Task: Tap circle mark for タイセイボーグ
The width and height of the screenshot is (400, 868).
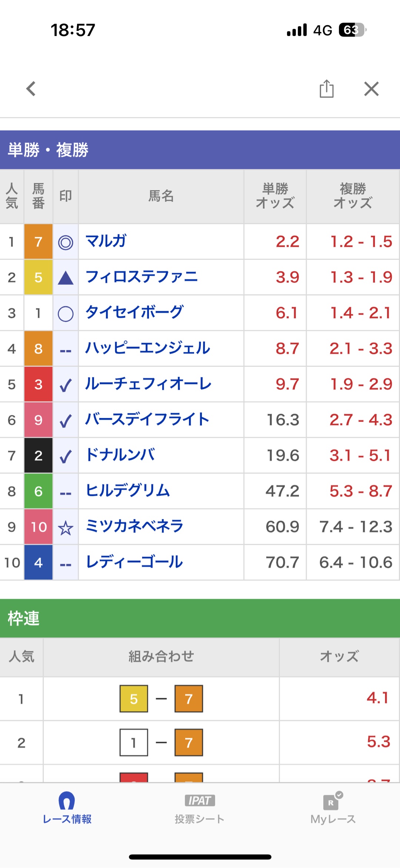Action: point(66,314)
